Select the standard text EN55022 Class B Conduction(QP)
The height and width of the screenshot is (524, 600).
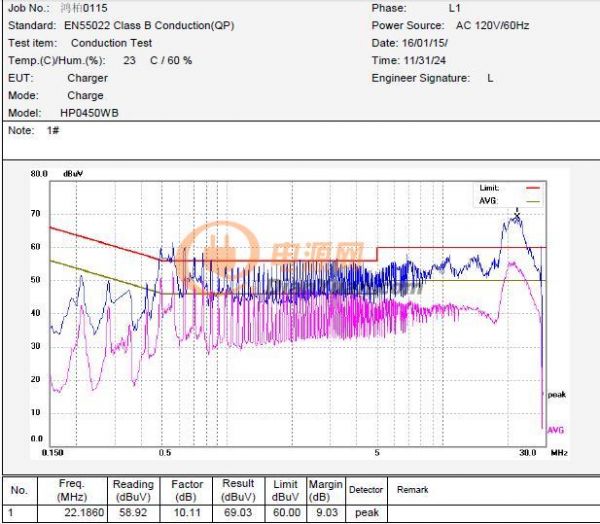click(x=149, y=25)
